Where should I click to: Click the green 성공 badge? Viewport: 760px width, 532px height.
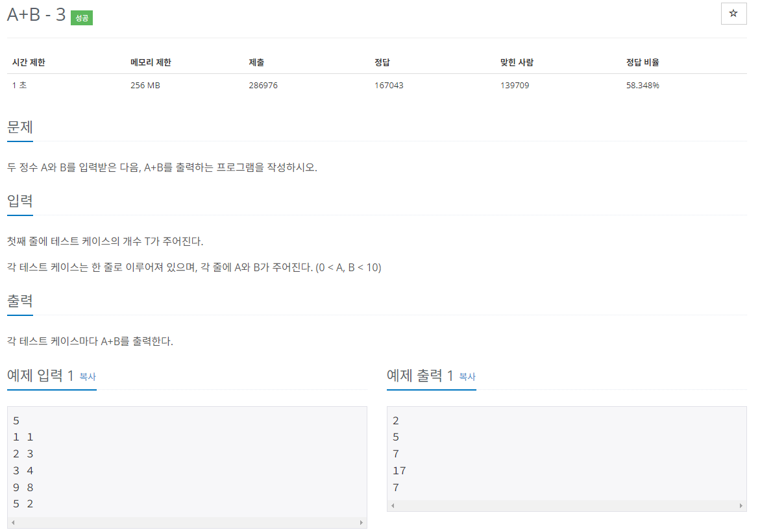pyautogui.click(x=81, y=18)
